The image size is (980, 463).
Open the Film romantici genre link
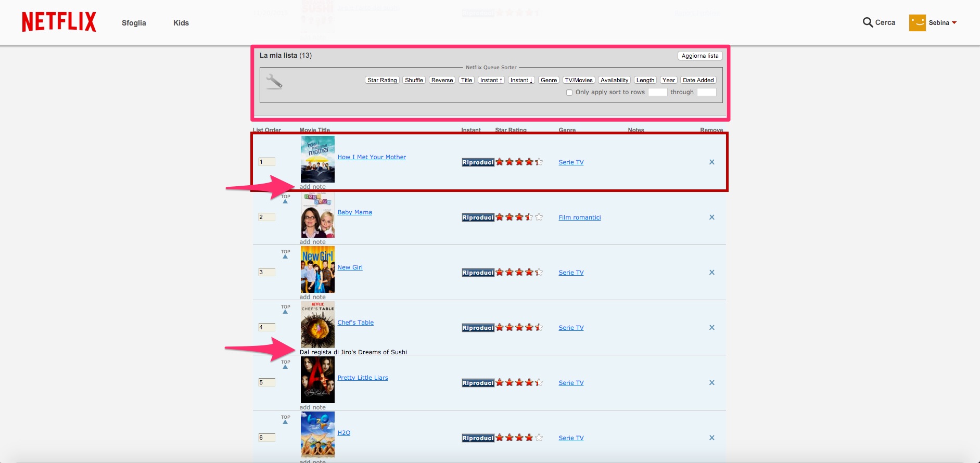(579, 217)
